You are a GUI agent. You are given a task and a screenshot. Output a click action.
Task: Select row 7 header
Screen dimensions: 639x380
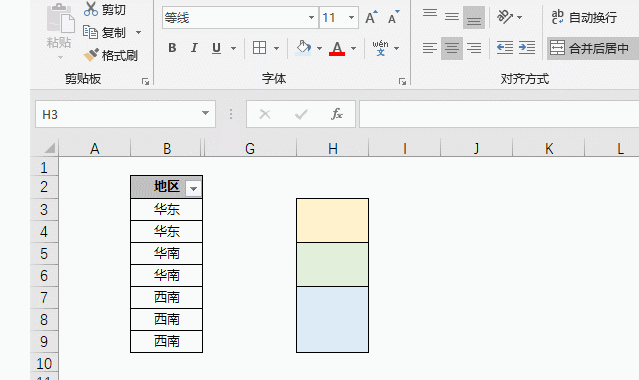[44, 298]
